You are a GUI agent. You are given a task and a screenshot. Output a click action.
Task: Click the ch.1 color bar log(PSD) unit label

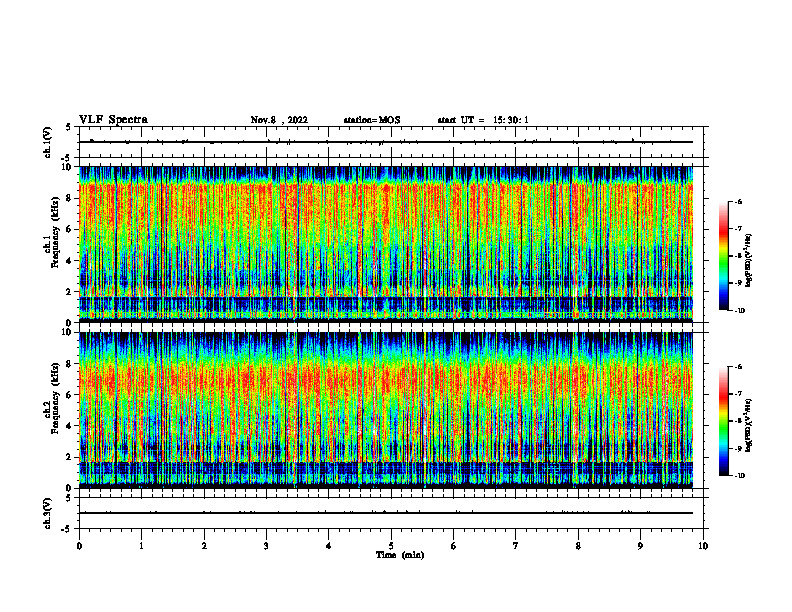[749, 260]
